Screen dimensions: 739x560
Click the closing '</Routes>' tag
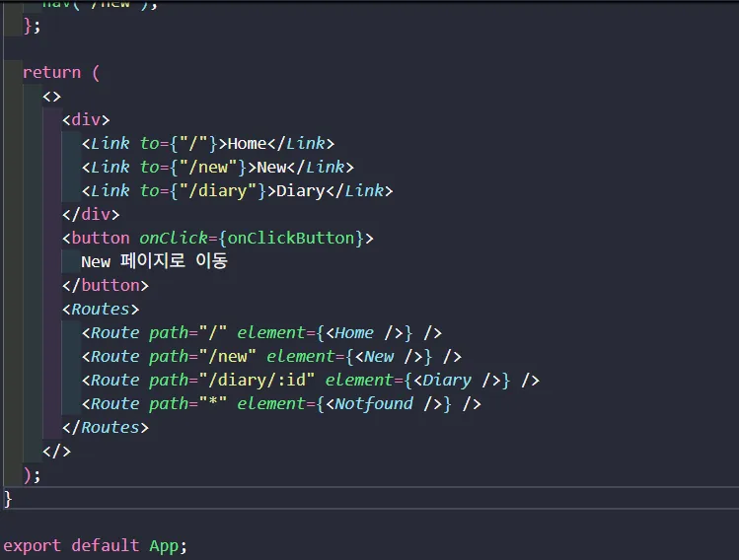(x=106, y=428)
